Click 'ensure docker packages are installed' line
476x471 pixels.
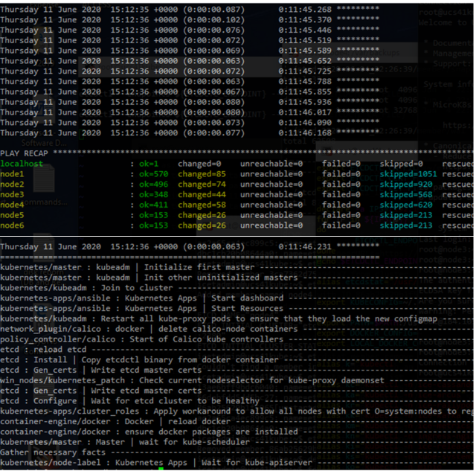click(x=237, y=432)
